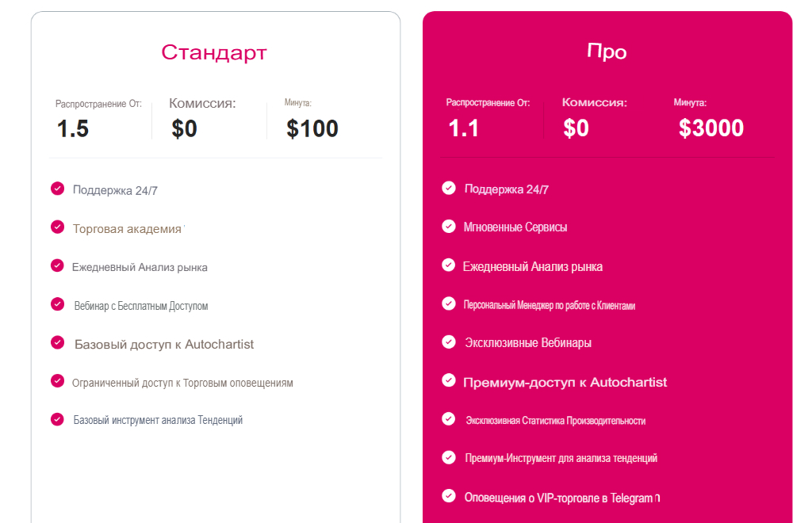Click checkmark icon next to Торговая академия
Image resolution: width=812 pixels, height=523 pixels.
(x=57, y=227)
